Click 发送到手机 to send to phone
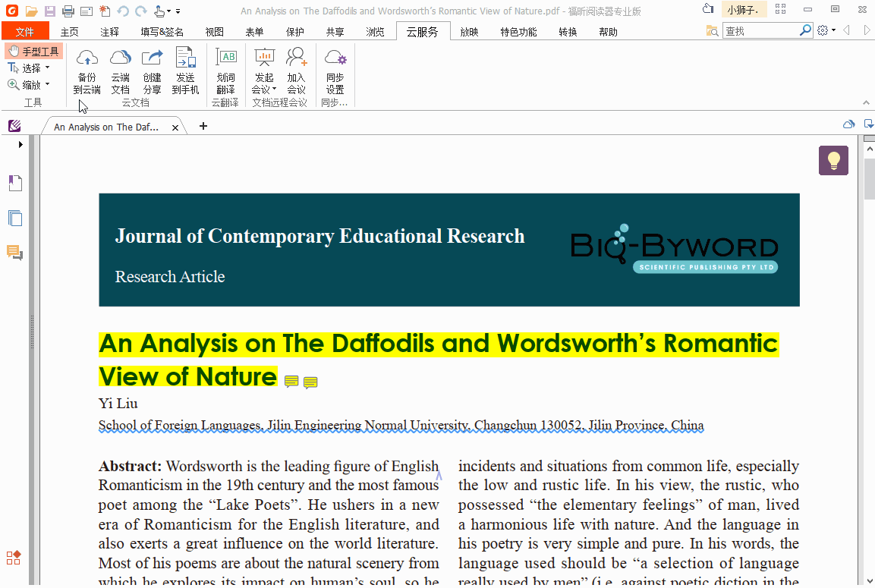The image size is (875, 588). 185,72
